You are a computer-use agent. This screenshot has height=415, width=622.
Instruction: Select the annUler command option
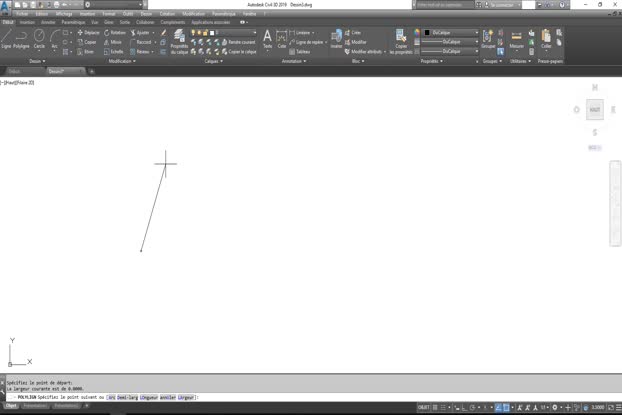point(168,397)
